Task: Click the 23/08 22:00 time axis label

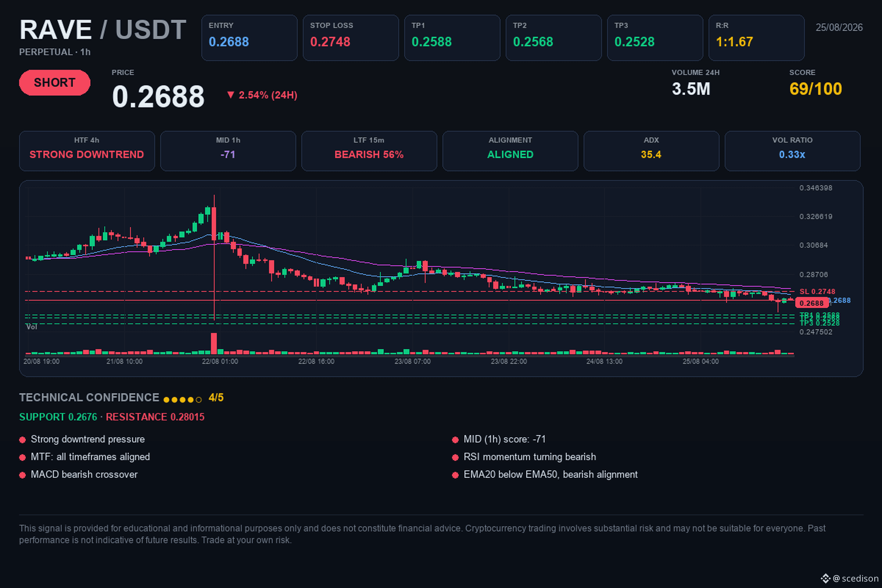Action: 509,362
